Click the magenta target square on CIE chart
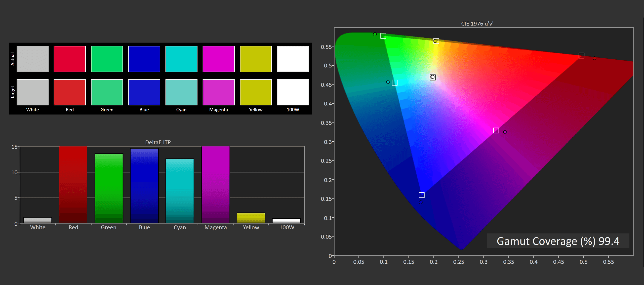 [496, 131]
